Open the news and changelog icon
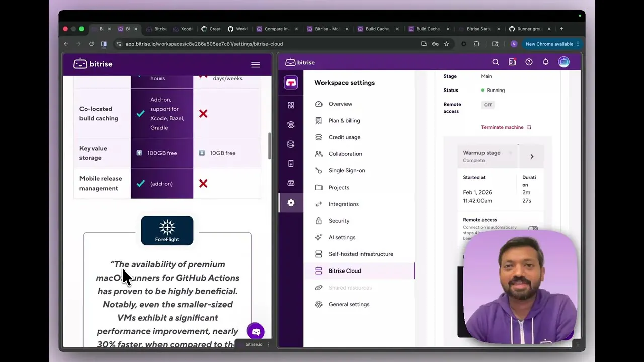 pos(512,62)
